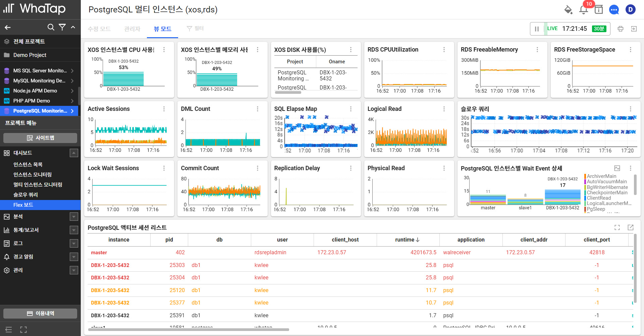644x336 pixels.
Task: Open Commit Count widget options menu
Action: click(258, 168)
